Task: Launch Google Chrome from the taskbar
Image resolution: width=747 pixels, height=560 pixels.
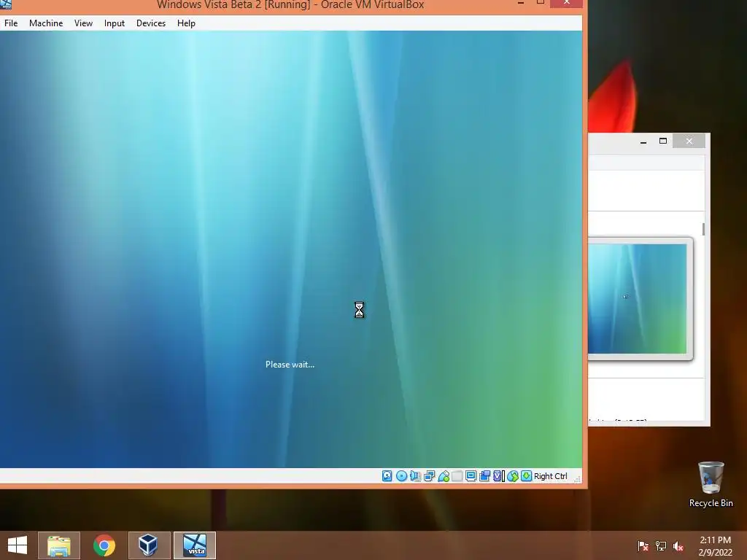Action: [104, 545]
